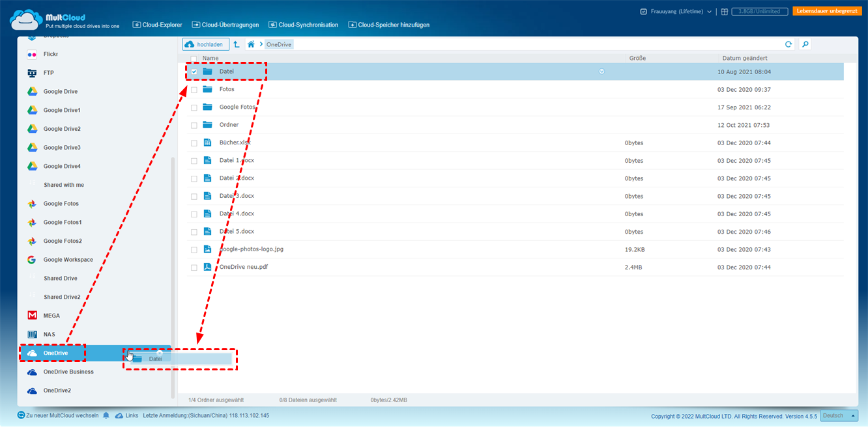Click the gift icon beside the storage bar

tap(724, 11)
